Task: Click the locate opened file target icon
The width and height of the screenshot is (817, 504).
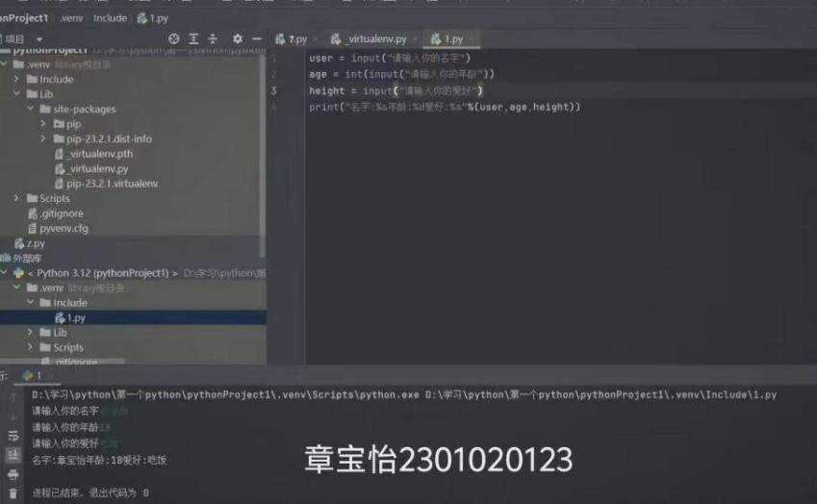Action: pyautogui.click(x=174, y=39)
